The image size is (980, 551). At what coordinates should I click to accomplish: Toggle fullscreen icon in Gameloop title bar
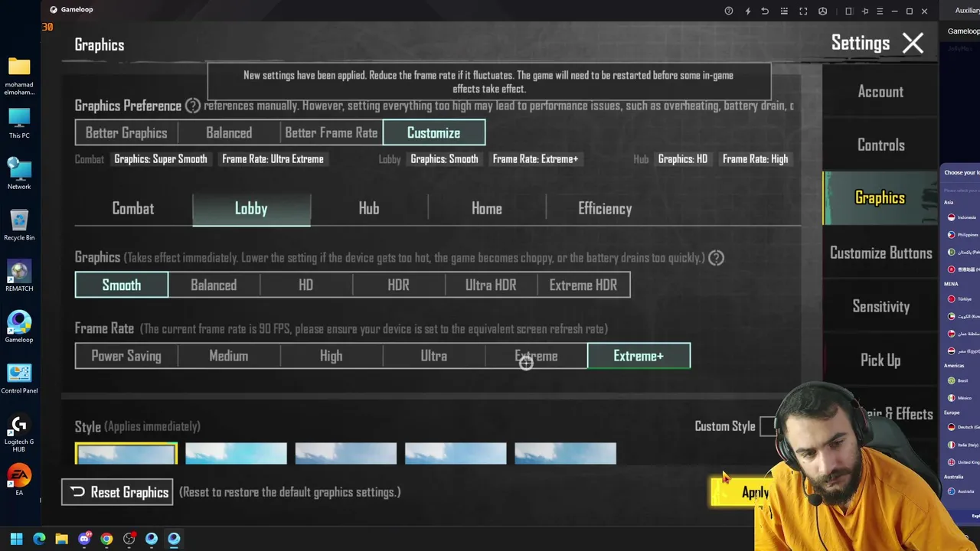(803, 11)
